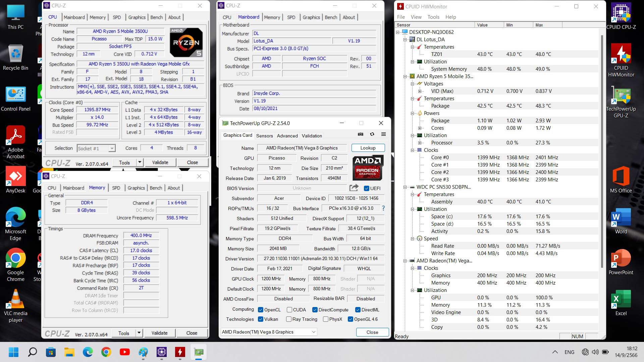The image size is (644, 362).
Task: Open File Explorer from taskbar
Action: pos(69,352)
